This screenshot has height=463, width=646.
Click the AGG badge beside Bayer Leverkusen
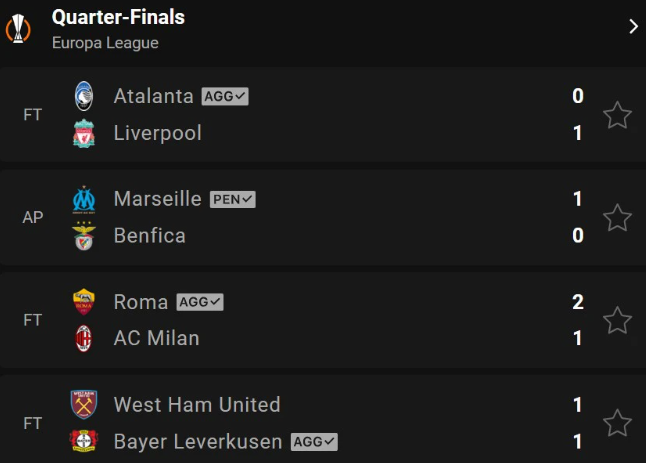[x=314, y=442]
